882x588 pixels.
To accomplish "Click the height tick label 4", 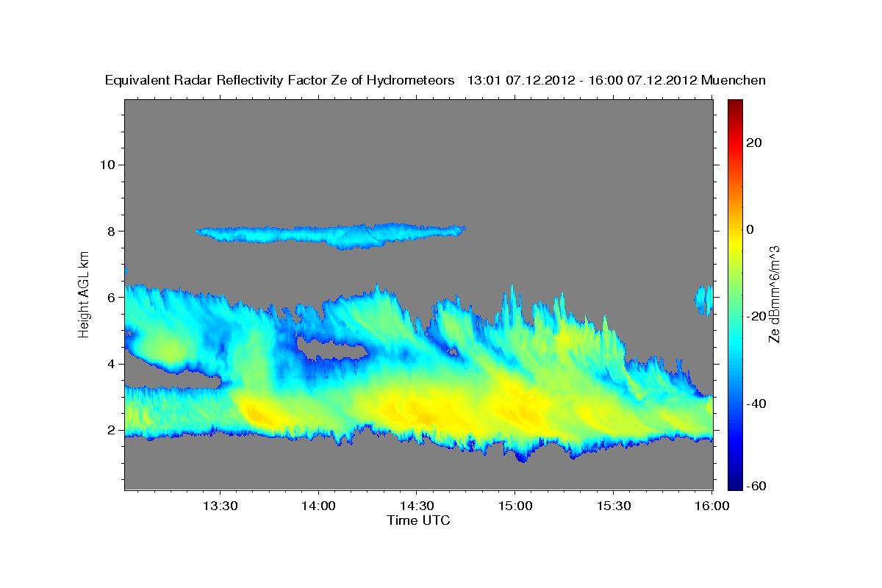I will 111,364.
